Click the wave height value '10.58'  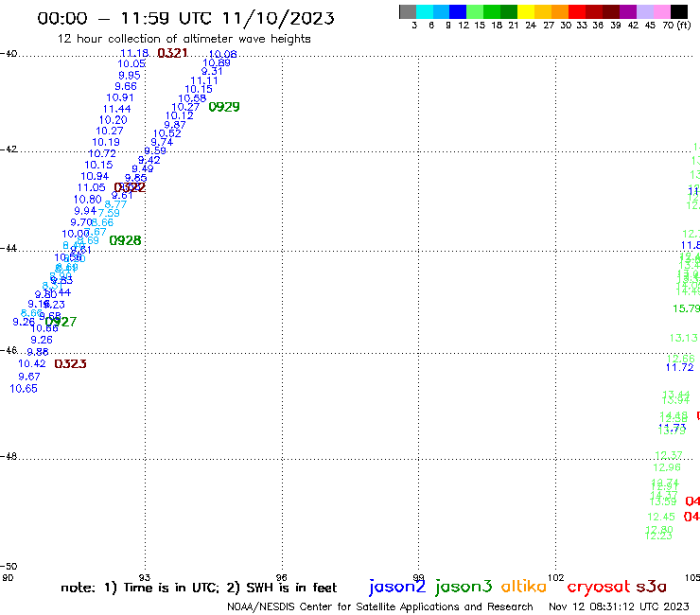click(x=192, y=98)
